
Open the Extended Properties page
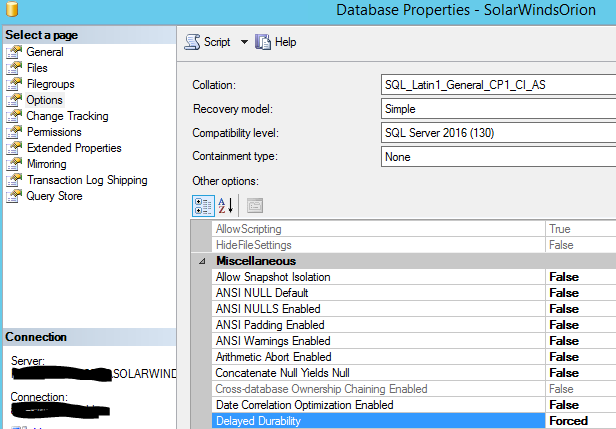(x=74, y=148)
